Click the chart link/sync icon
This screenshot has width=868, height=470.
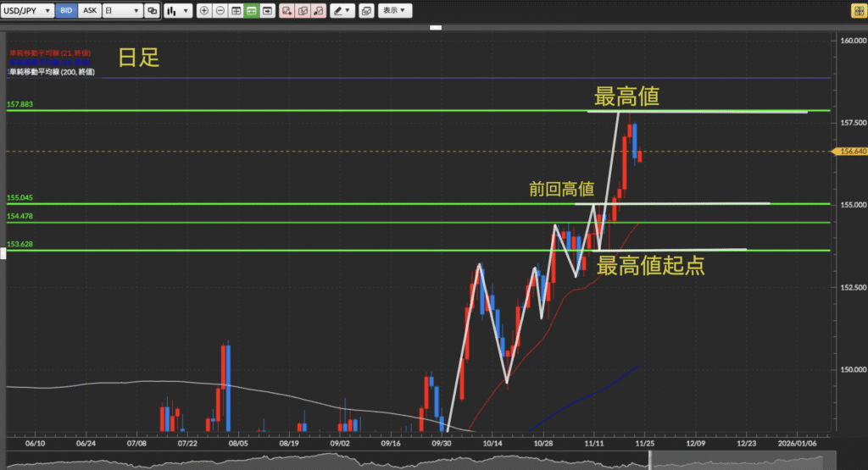pyautogui.click(x=152, y=11)
